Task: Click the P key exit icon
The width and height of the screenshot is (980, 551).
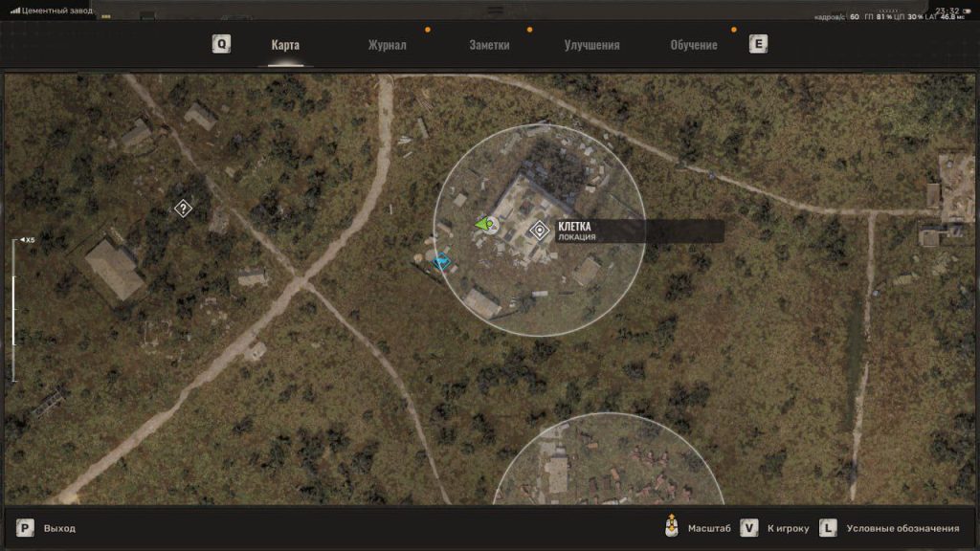Action: pyautogui.click(x=26, y=528)
